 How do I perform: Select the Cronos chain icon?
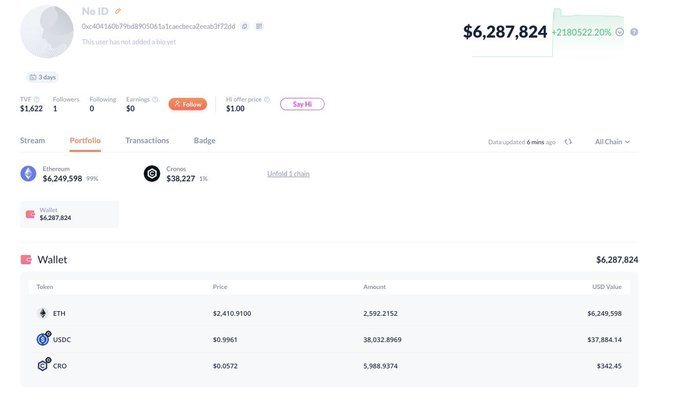coord(152,174)
